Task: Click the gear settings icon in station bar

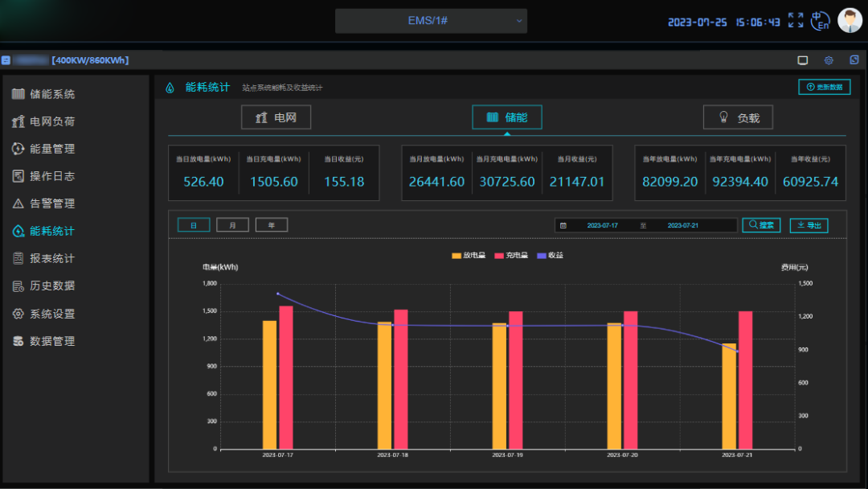Action: click(x=829, y=60)
